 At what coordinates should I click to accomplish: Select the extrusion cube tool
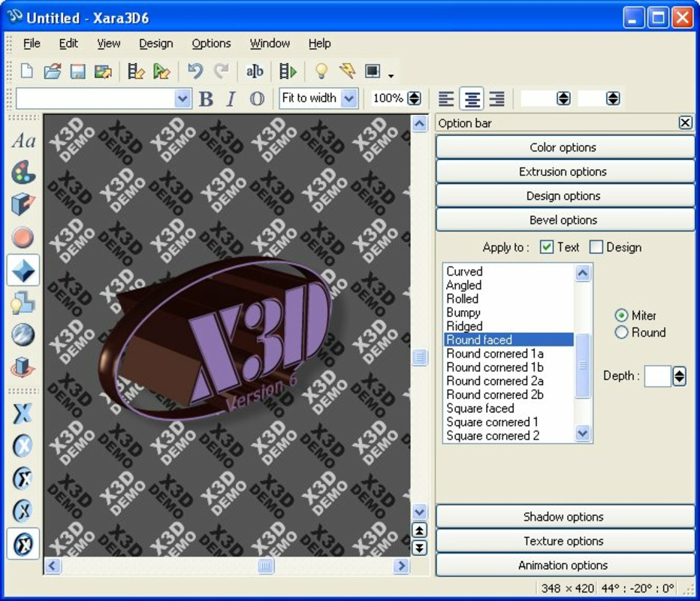click(23, 205)
